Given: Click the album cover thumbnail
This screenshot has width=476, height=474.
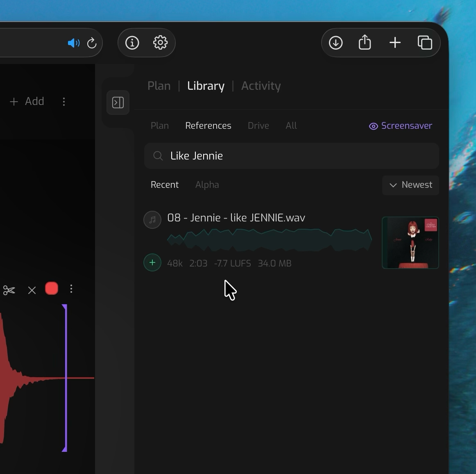Looking at the screenshot, I should (410, 243).
